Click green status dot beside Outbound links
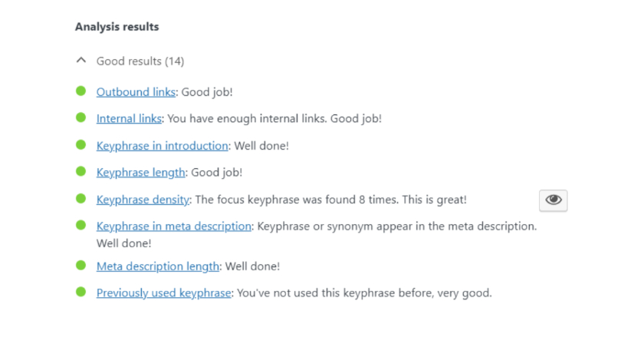 point(81,91)
